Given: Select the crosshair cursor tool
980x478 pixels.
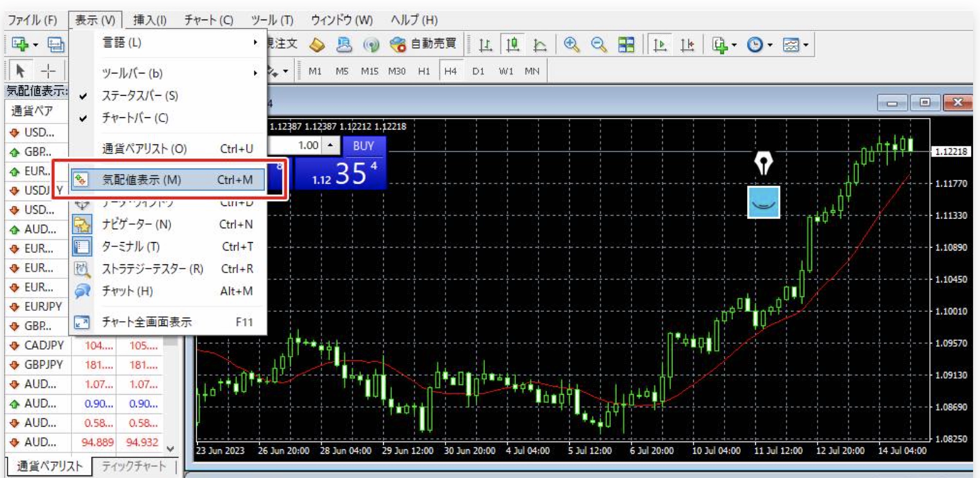Looking at the screenshot, I should [x=48, y=71].
